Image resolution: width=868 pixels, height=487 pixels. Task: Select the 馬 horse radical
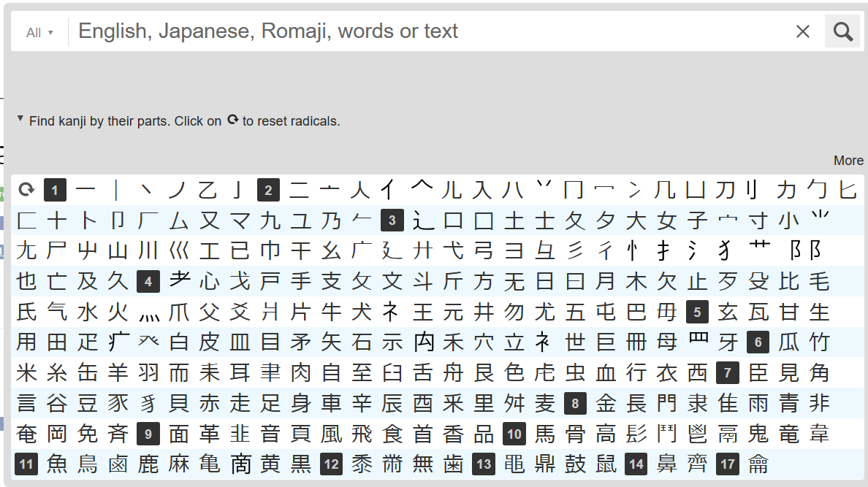[x=545, y=434]
